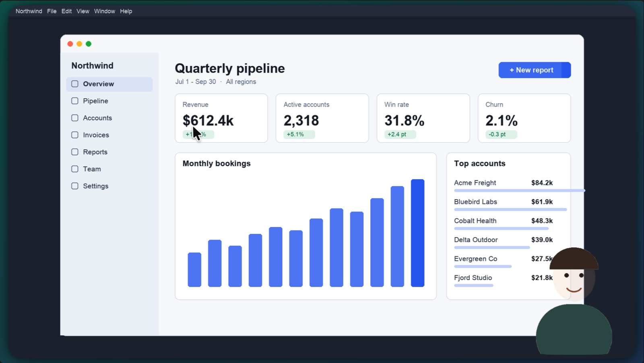Click the "Jul 1 - Sep 30" date range
The image size is (644, 363).
(196, 82)
